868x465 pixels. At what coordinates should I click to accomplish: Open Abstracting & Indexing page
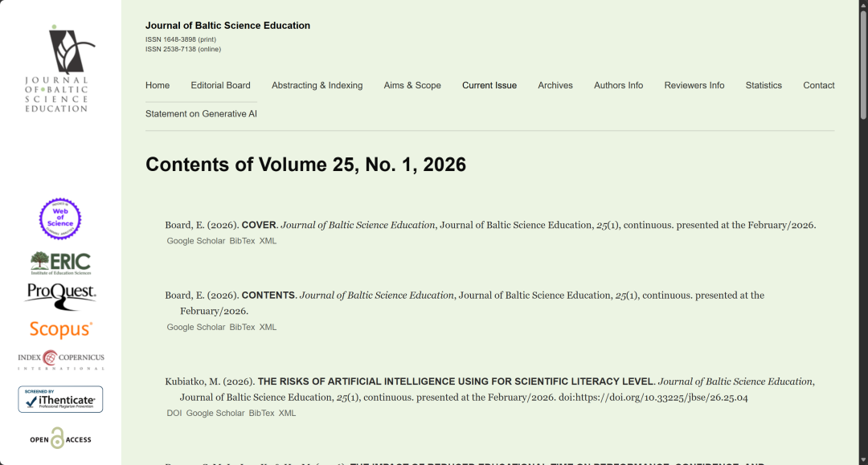(x=317, y=85)
